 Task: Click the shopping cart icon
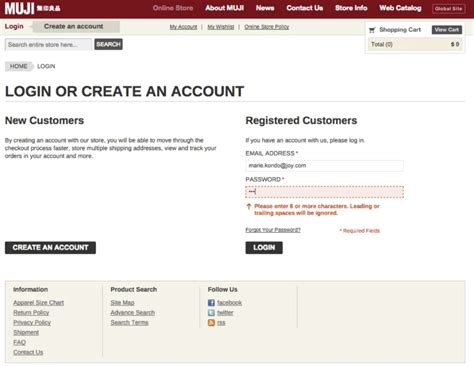tap(372, 30)
